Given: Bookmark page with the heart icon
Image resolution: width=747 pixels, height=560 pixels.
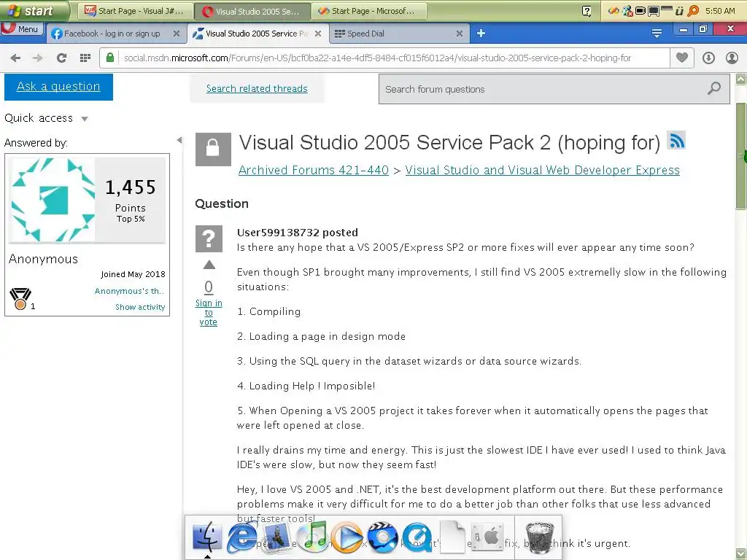Looking at the screenshot, I should pyautogui.click(x=682, y=58).
